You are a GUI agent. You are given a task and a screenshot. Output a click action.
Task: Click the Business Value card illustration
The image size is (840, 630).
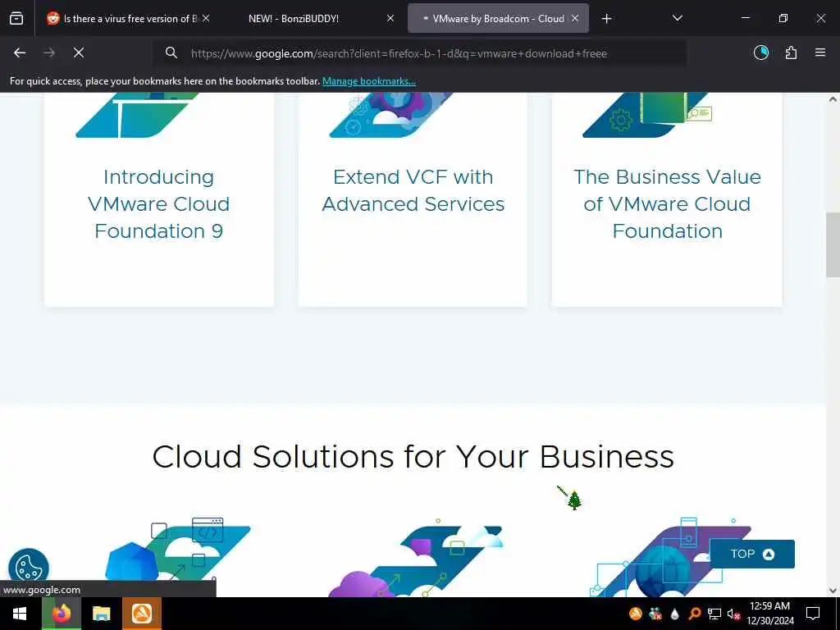(x=647, y=115)
